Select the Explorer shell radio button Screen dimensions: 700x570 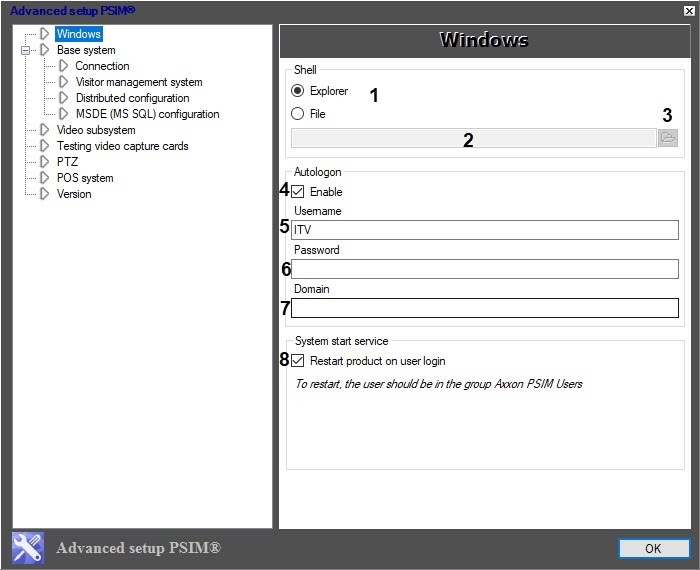tap(298, 91)
